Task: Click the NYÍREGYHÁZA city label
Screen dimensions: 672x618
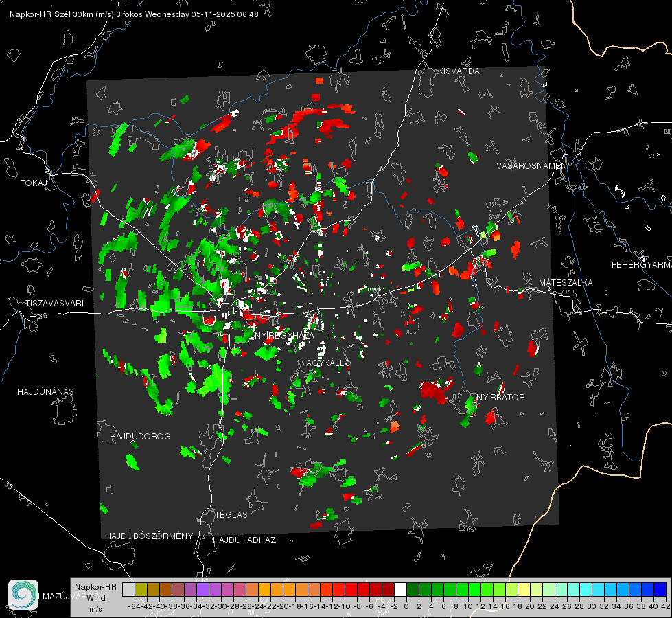Action: coord(284,335)
